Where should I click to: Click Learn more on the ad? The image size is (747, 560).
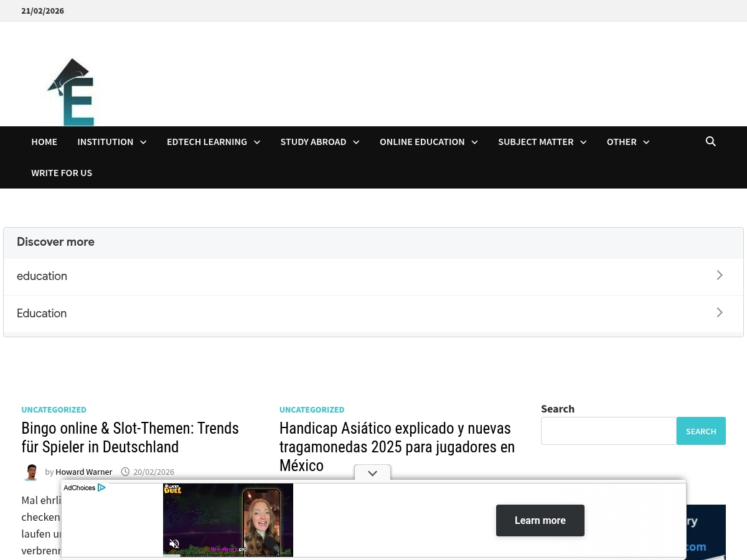540,520
